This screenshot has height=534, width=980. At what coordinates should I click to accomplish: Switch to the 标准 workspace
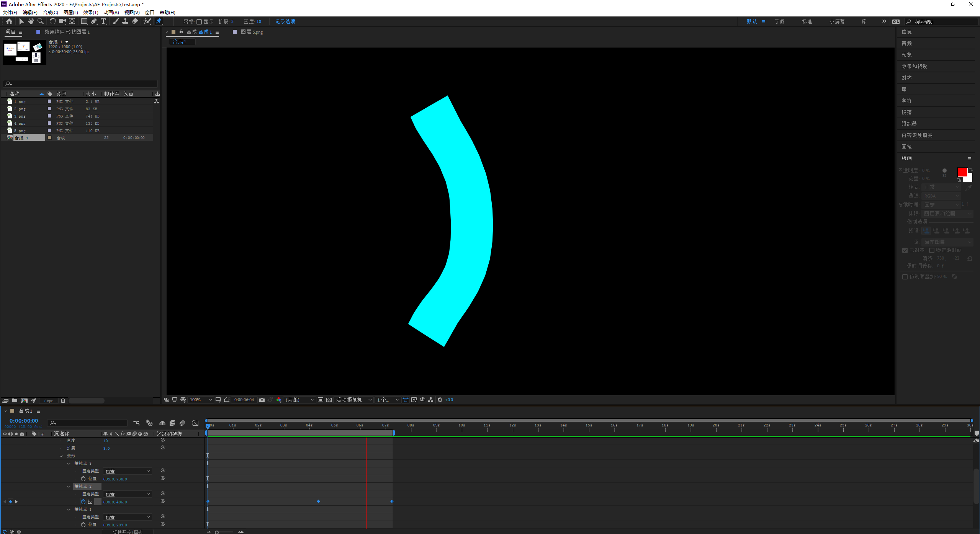807,21
